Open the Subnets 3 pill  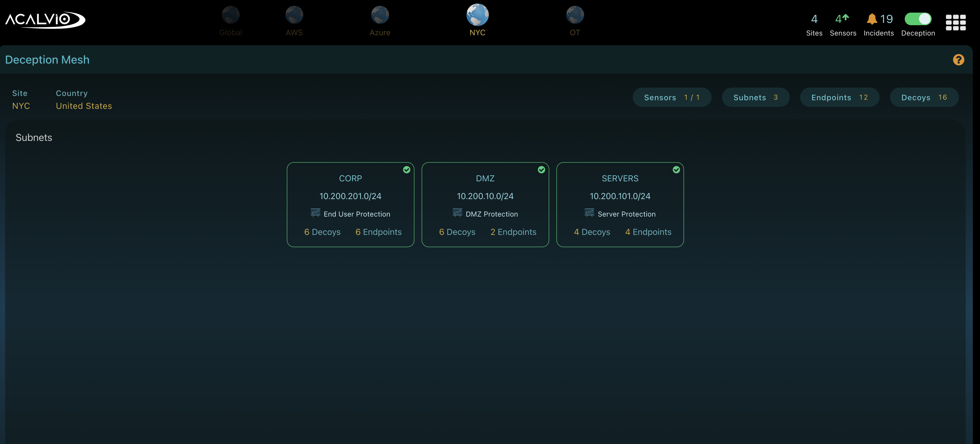point(756,97)
